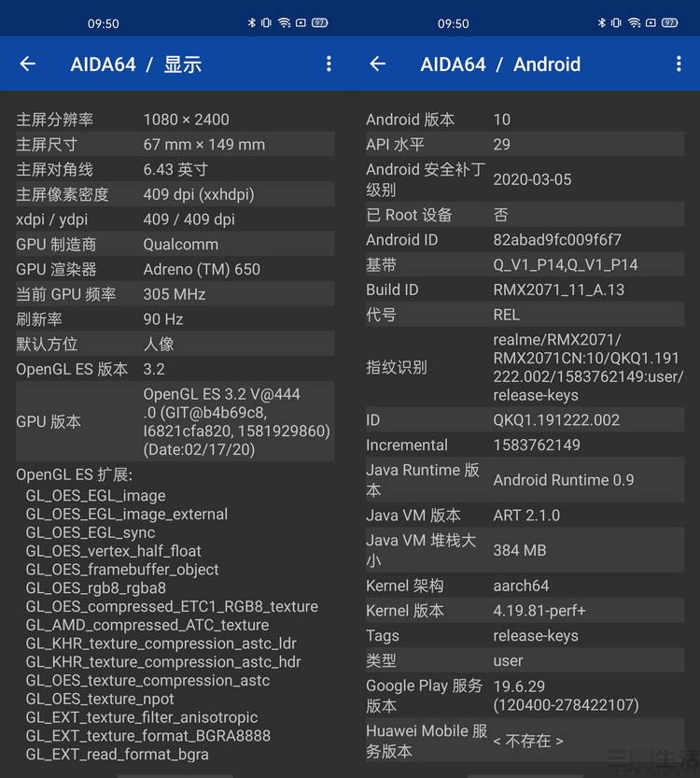Select the 指纹识别 fingerprint row
The image size is (700, 778).
tap(525, 367)
